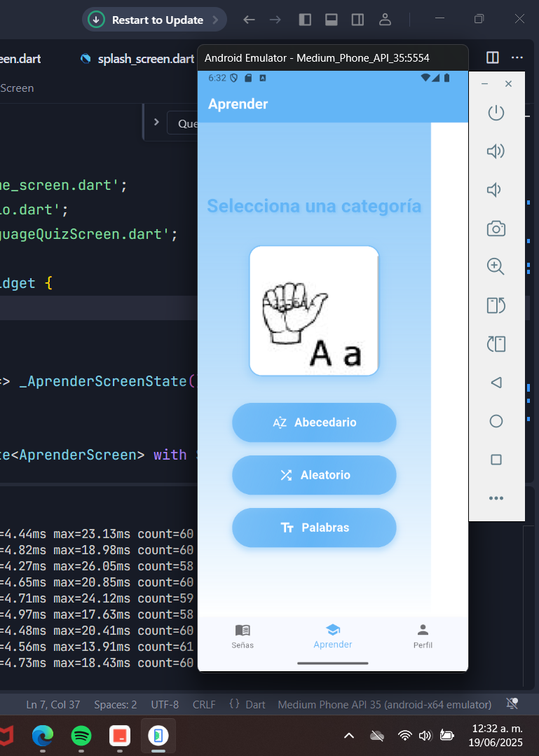Tap the emulator Home circle icon
Image resolution: width=539 pixels, height=756 pixels.
(496, 421)
